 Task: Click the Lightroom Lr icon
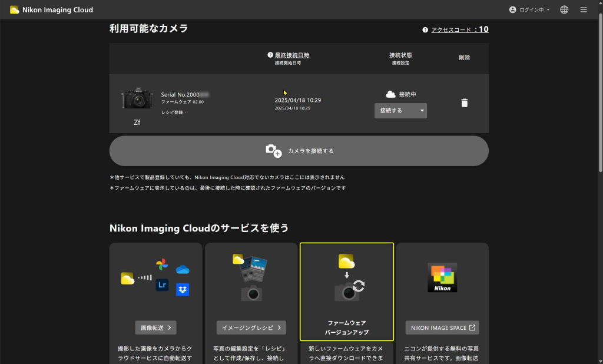tap(162, 284)
